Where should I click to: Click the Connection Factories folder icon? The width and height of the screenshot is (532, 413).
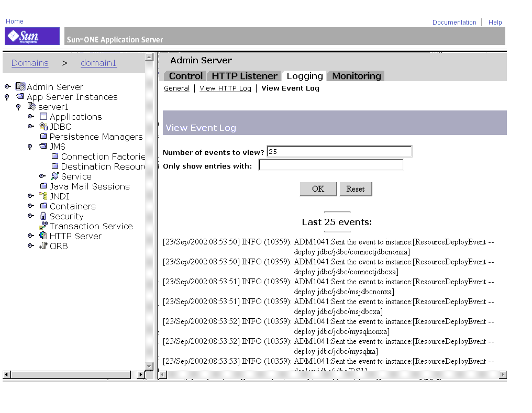point(55,156)
